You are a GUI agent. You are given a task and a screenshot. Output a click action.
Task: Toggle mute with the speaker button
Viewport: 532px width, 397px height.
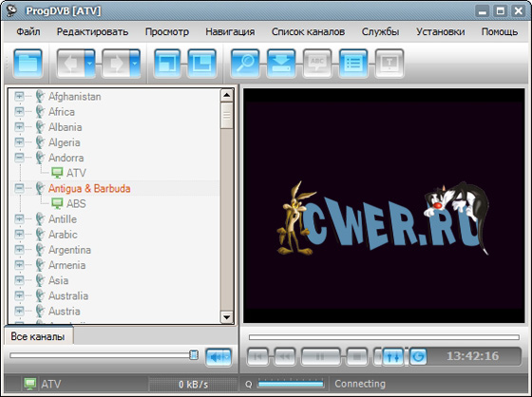pyautogui.click(x=218, y=357)
